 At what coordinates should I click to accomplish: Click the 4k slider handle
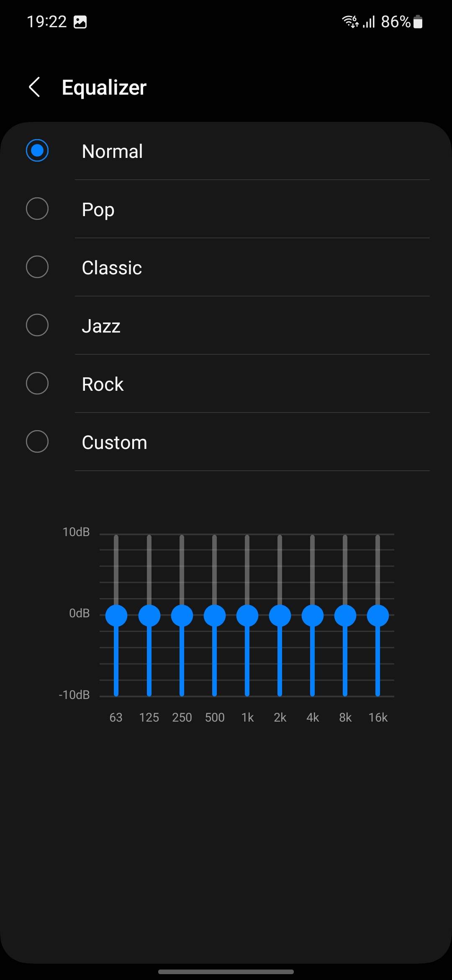(x=312, y=616)
